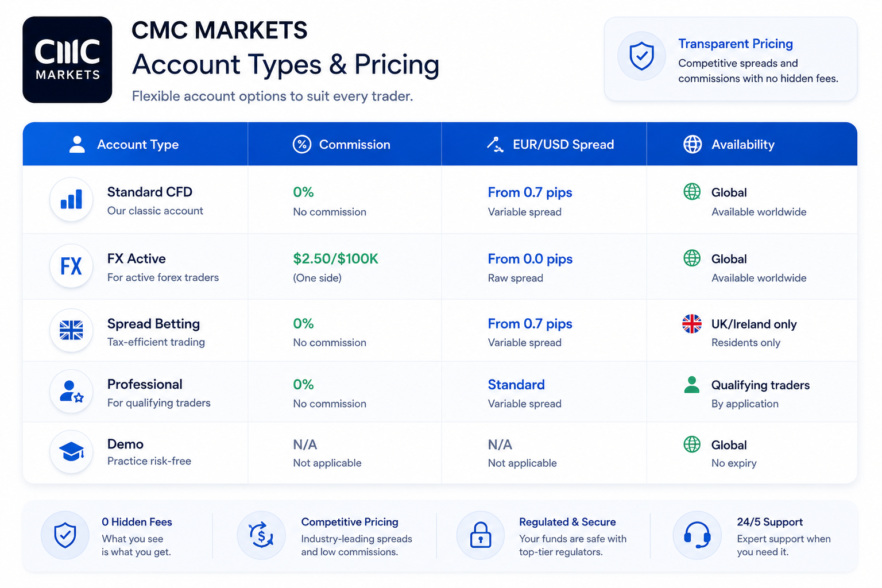Viewport: 882px width, 588px height.
Task: Click the Transparent Pricing shield icon
Action: tap(641, 56)
